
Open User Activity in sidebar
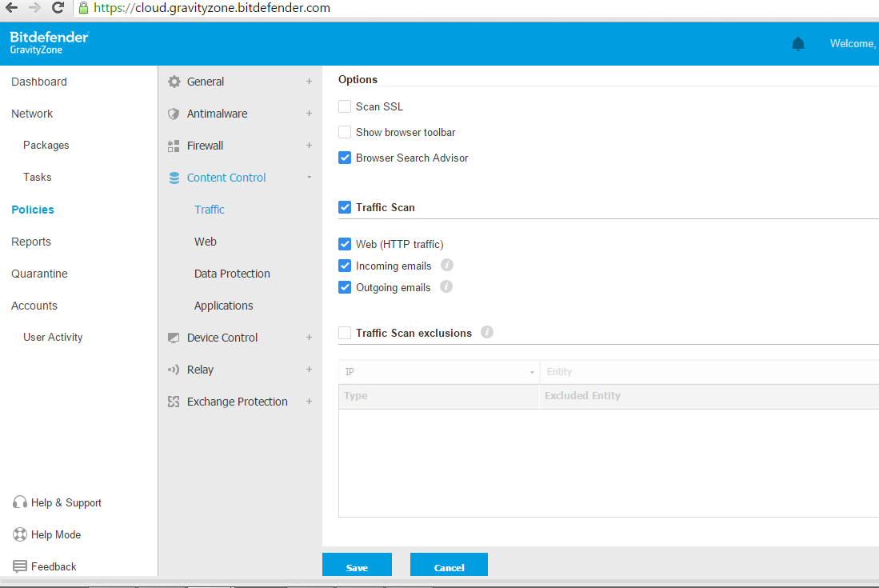pyautogui.click(x=53, y=337)
